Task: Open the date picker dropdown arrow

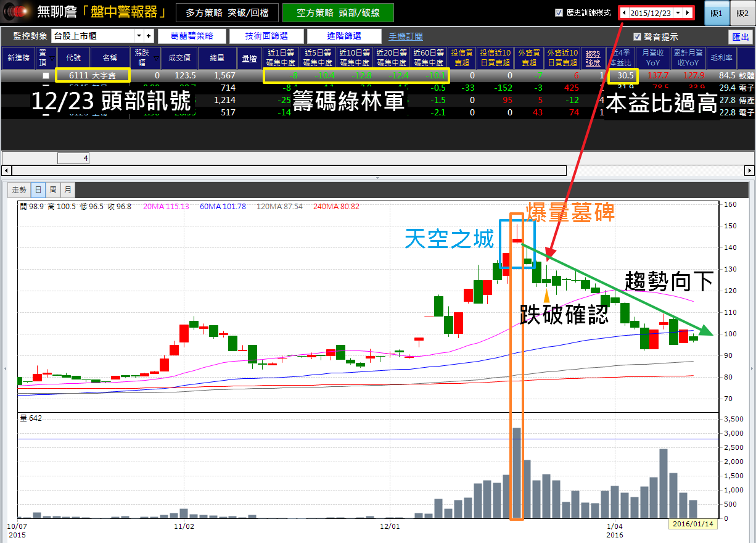Action: (x=678, y=12)
